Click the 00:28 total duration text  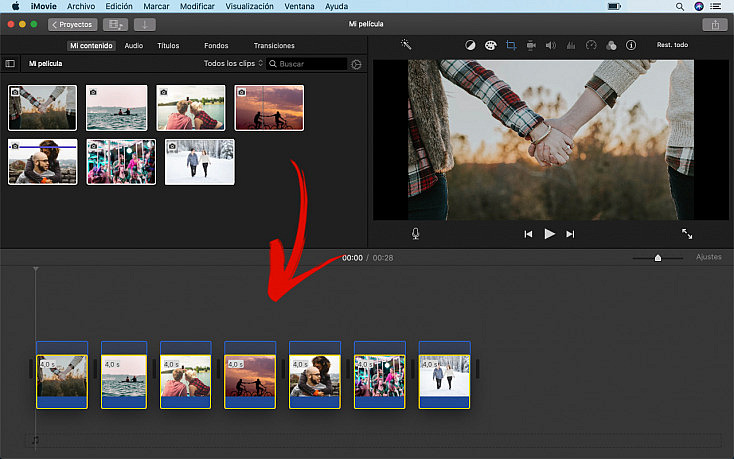tap(383, 258)
